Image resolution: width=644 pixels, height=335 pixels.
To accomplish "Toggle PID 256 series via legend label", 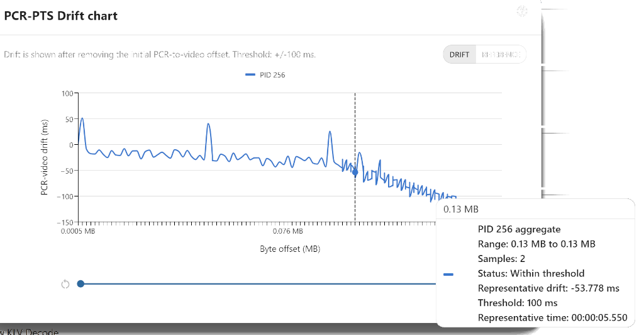I will 272,75.
